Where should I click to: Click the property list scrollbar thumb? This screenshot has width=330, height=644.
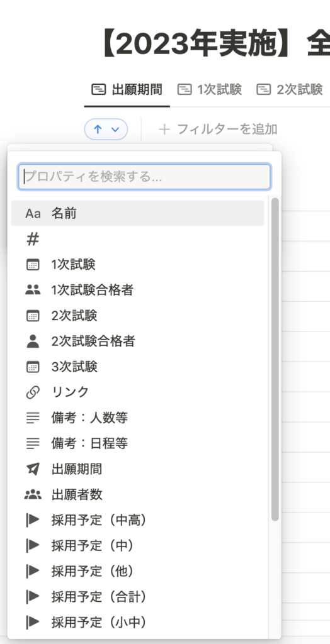pyautogui.click(x=275, y=359)
